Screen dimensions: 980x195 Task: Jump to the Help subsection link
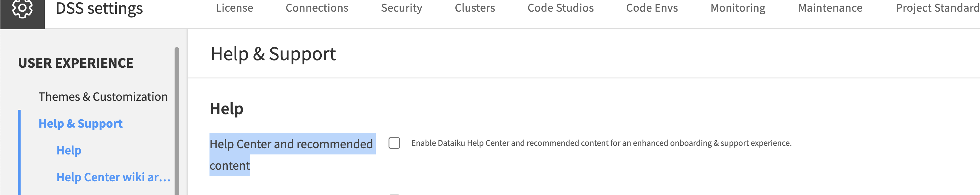(69, 151)
